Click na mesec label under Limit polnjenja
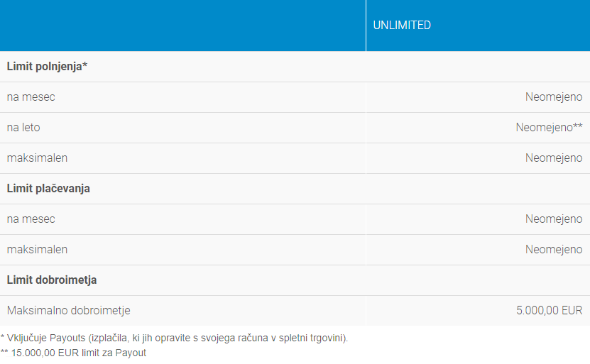 click(31, 97)
